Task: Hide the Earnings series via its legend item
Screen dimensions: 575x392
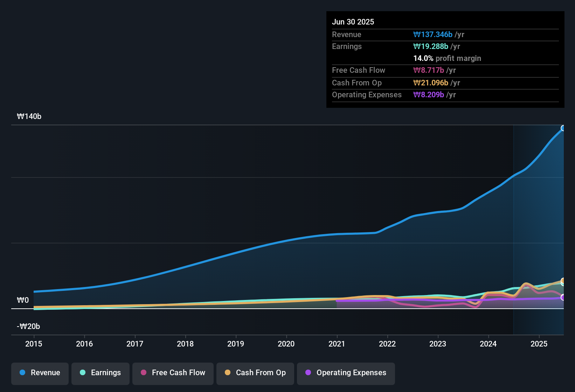Action: pos(100,373)
